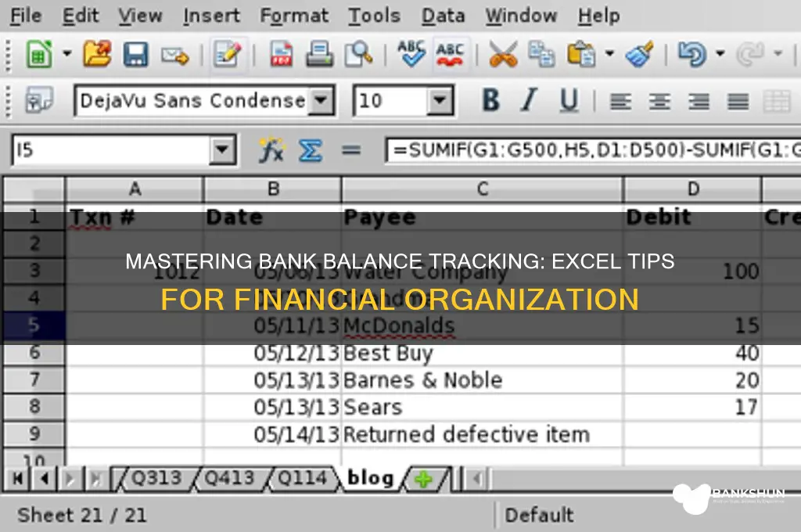This screenshot has width=801, height=532.
Task: Run the Spelling check icon
Action: click(411, 54)
